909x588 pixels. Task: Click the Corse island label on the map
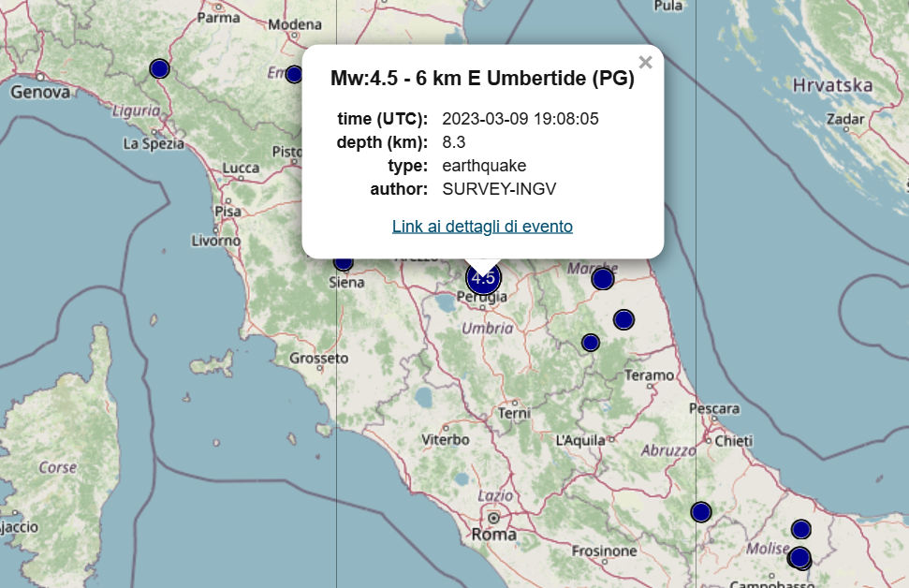tap(58, 466)
